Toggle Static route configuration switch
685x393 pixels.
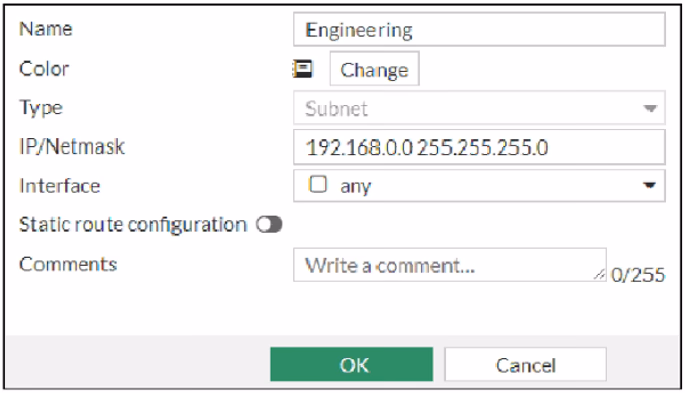pos(269,224)
